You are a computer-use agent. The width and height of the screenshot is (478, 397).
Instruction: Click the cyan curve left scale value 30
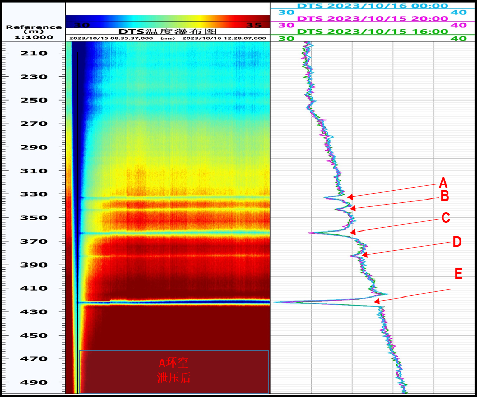[286, 12]
